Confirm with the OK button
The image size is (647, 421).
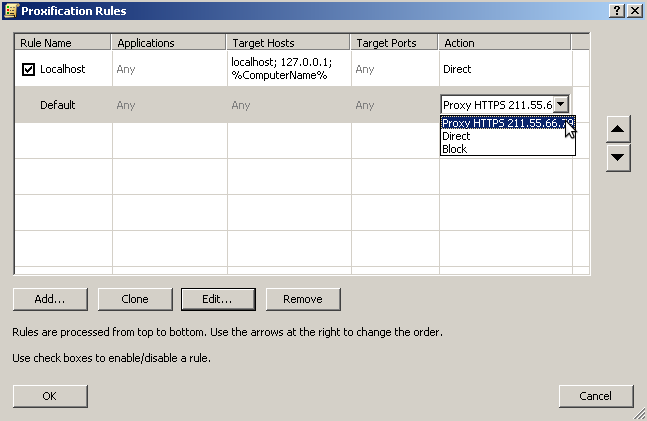[50, 396]
